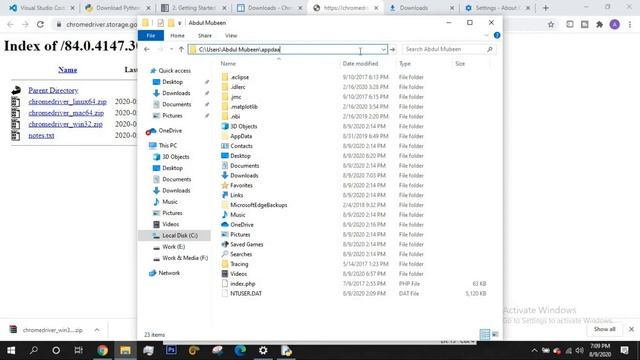Select This PC in navigation pane
This screenshot has width=640, height=360.
click(x=167, y=145)
